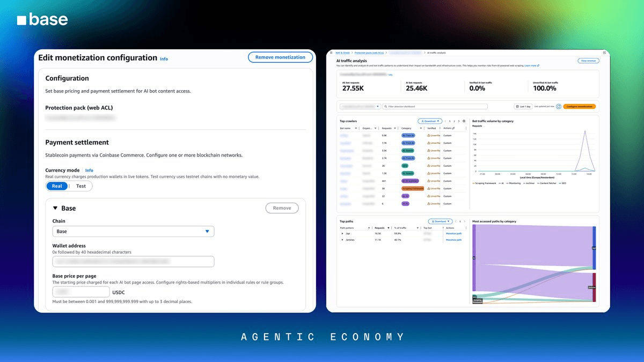Follow the Learn more link
Image resolution: width=644 pixels, height=362 pixels.
click(530, 65)
